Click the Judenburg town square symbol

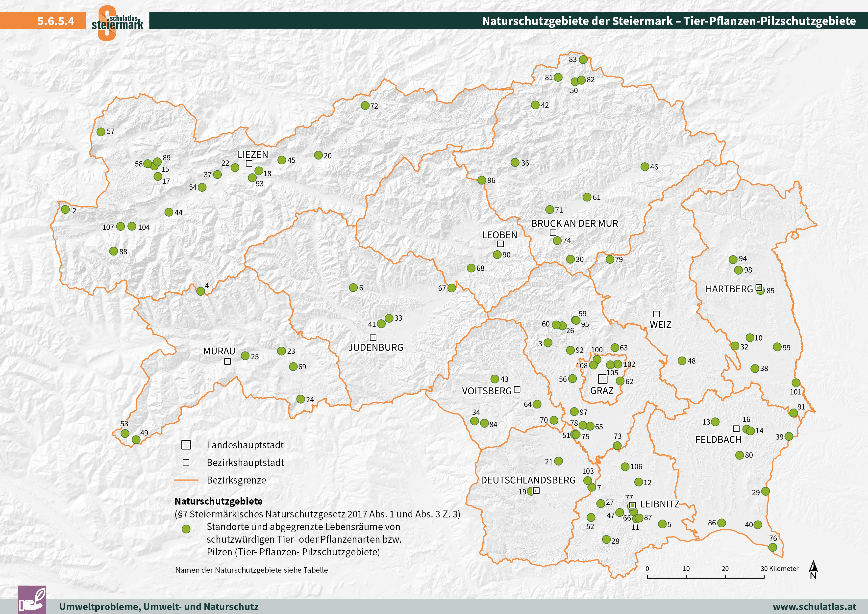pos(373,338)
